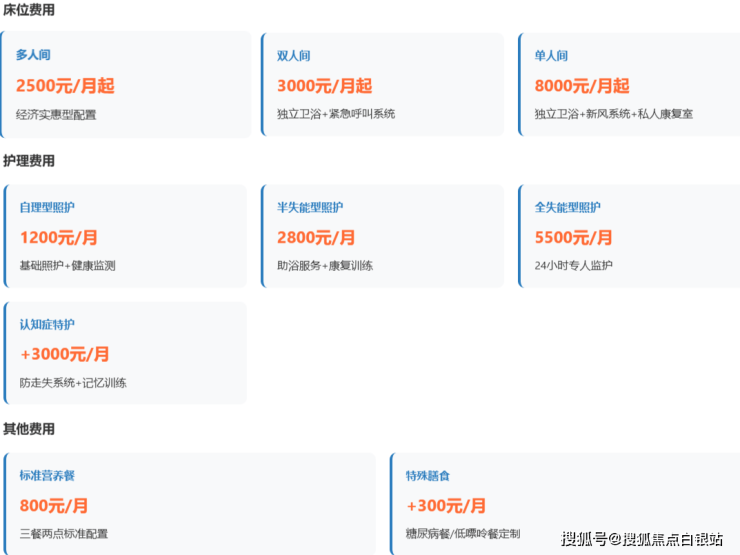
Task: Choose the 自理型照护 care card title
Action: (x=47, y=208)
